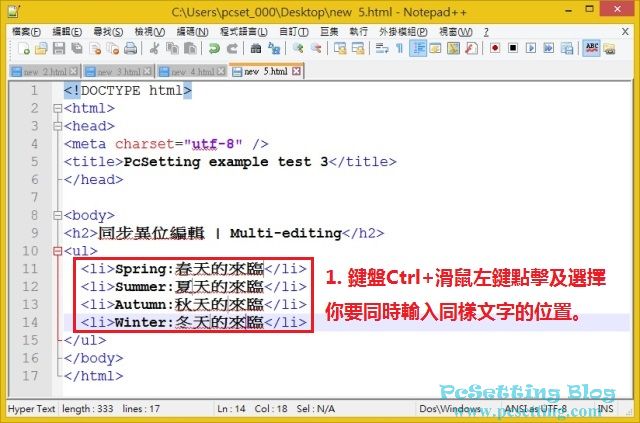This screenshot has height=423, width=640.
Task: Toggle the word wrap toolbar button
Action: point(381,48)
